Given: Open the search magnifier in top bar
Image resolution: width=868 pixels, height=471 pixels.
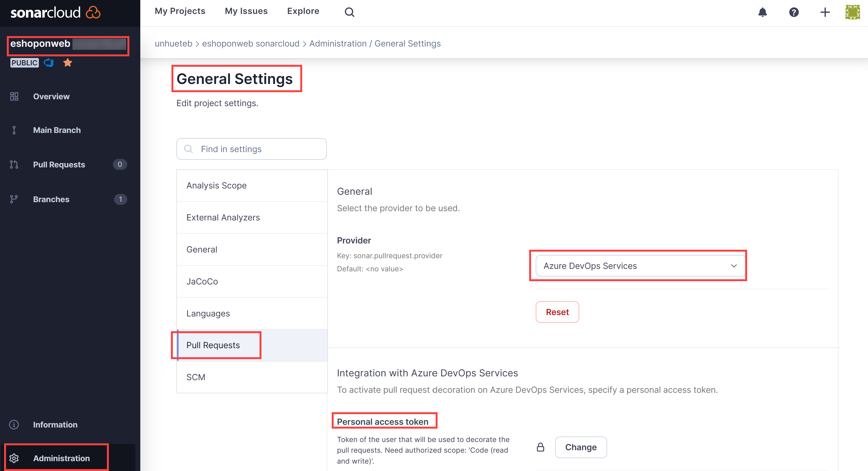Looking at the screenshot, I should [x=349, y=12].
